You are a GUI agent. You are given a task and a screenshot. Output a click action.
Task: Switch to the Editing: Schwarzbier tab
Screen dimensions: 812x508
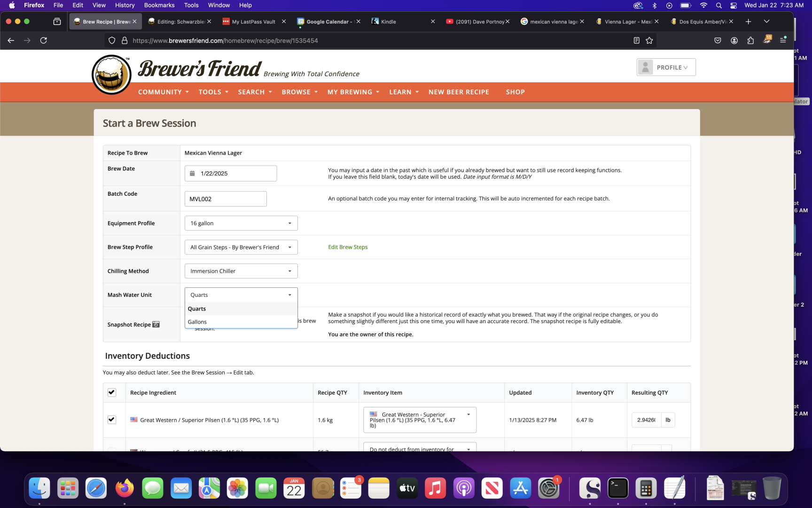point(179,22)
